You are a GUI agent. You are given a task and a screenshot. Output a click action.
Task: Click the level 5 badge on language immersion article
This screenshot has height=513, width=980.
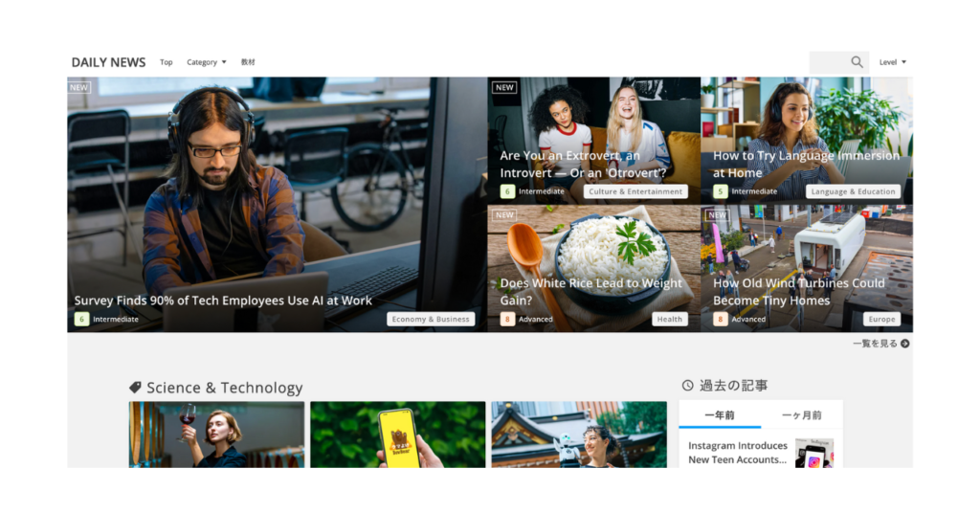[x=720, y=191]
